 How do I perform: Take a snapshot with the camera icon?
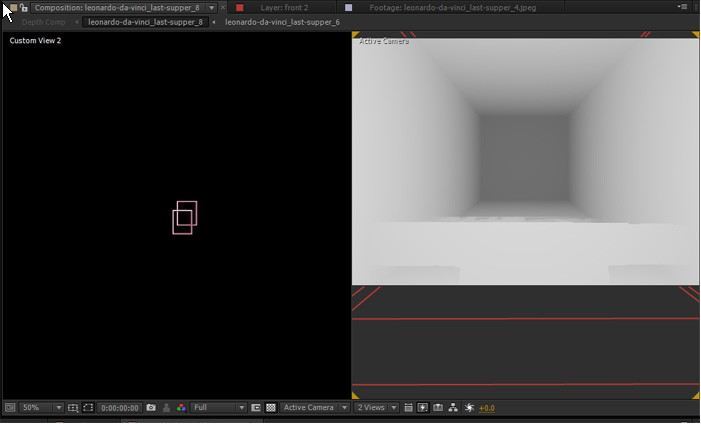[x=151, y=407]
